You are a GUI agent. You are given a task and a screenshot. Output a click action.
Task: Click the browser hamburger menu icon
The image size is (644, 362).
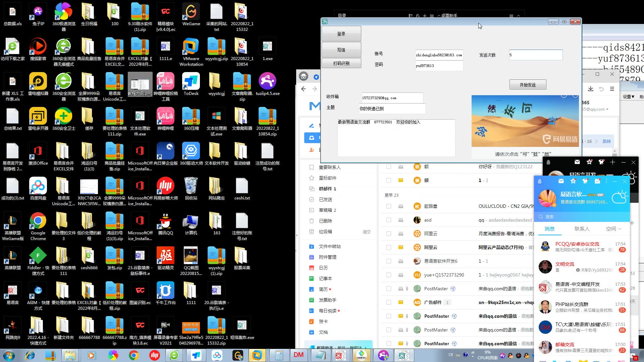612,89
